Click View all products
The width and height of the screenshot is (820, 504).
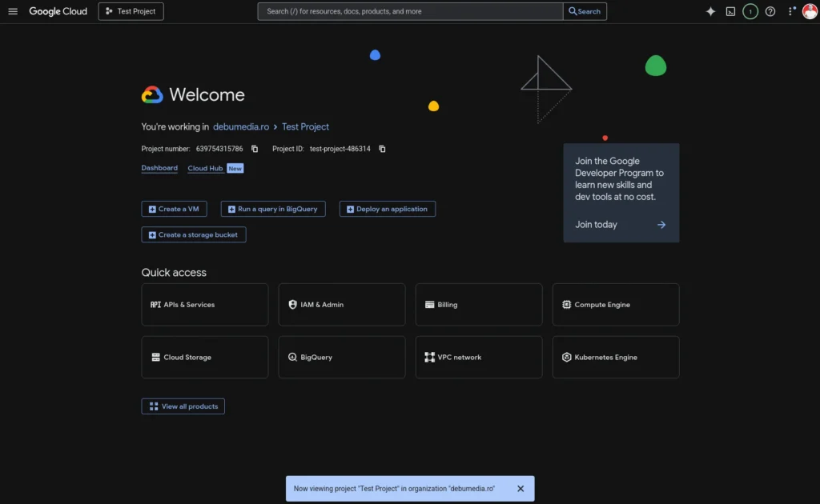tap(183, 406)
